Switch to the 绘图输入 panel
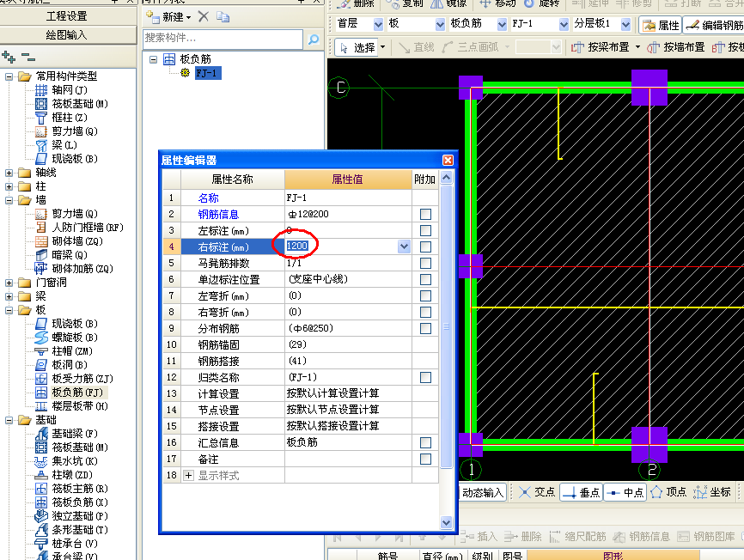The image size is (744, 560). pos(67,35)
